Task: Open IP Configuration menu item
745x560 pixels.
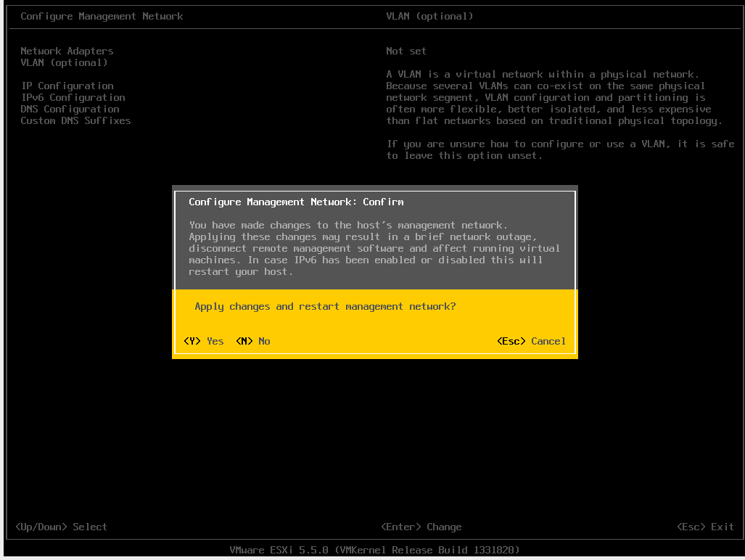Action: coord(67,86)
